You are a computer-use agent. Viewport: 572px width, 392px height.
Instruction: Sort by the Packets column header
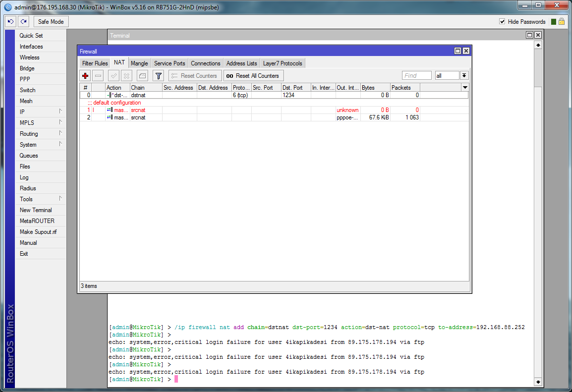405,88
